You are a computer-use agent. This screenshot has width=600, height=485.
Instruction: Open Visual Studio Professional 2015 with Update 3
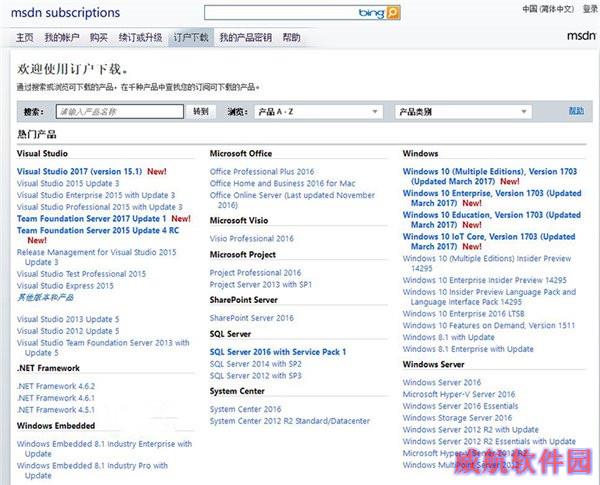[99, 207]
